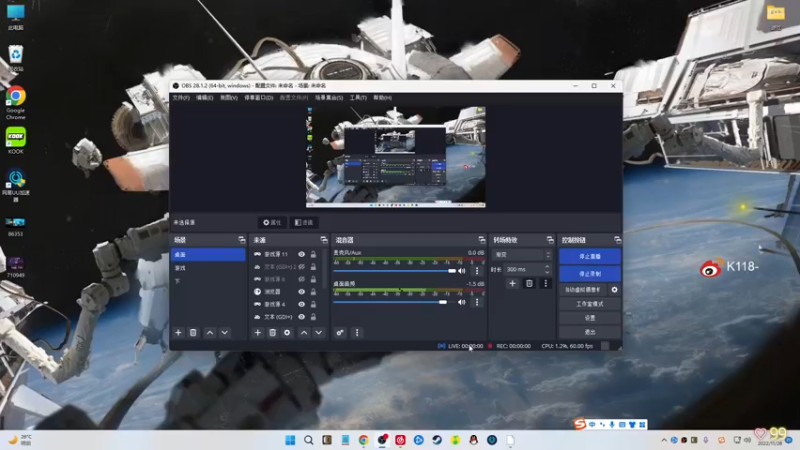The width and height of the screenshot is (800, 450).
Task: Show the 游戏源 6 source eye icon
Action: [302, 279]
